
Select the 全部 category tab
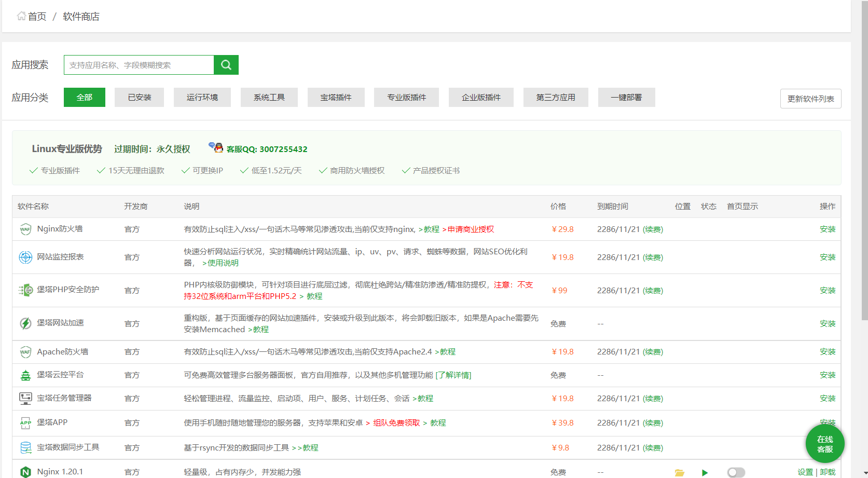85,97
